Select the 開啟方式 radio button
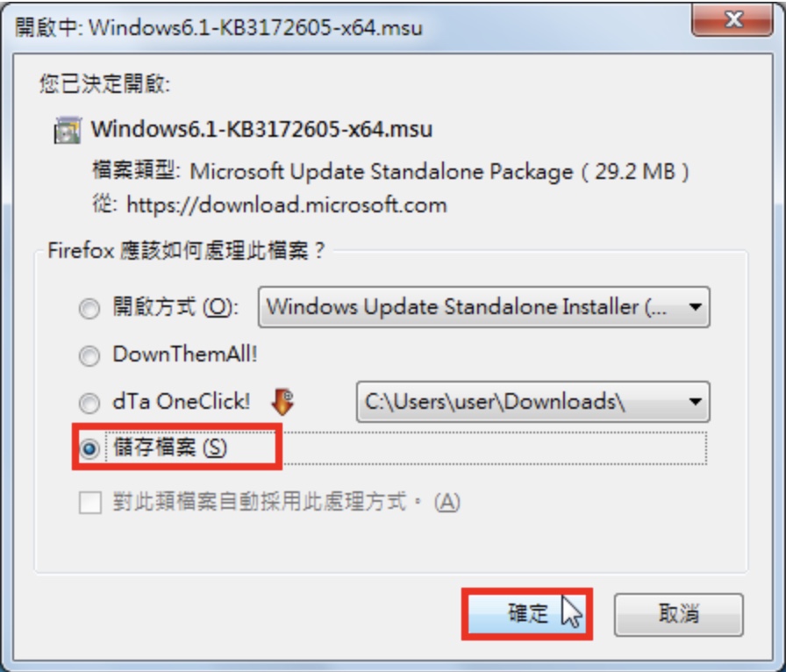The width and height of the screenshot is (800, 672). (89, 308)
